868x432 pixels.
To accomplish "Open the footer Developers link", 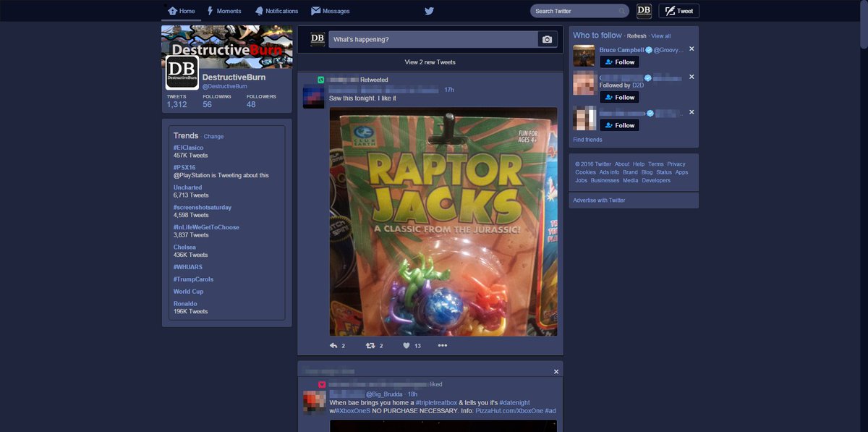I will (x=656, y=180).
